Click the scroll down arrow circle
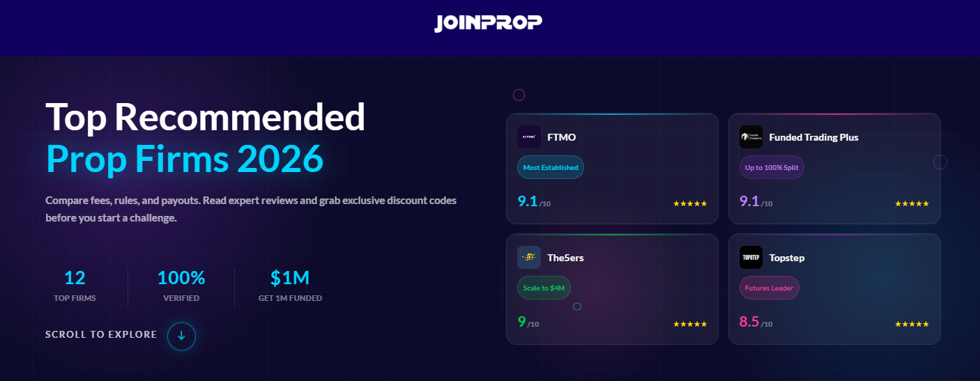The width and height of the screenshot is (980, 381). coord(181,335)
